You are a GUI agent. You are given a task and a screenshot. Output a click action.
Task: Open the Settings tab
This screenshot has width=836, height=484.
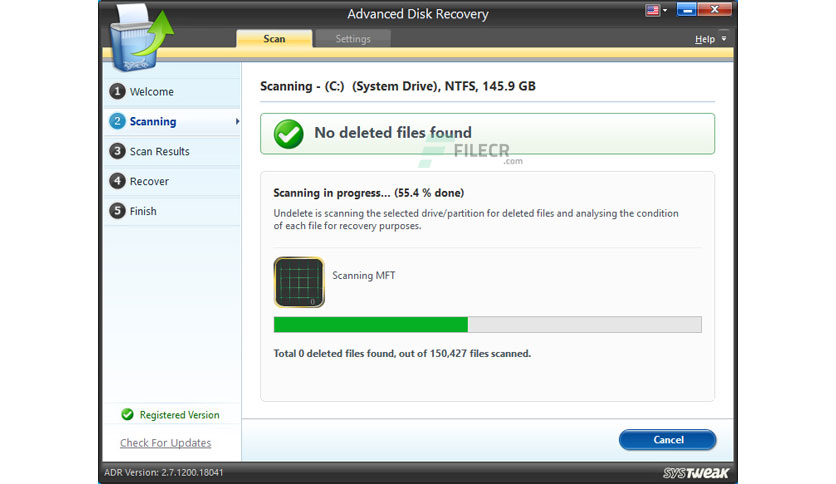click(x=352, y=38)
